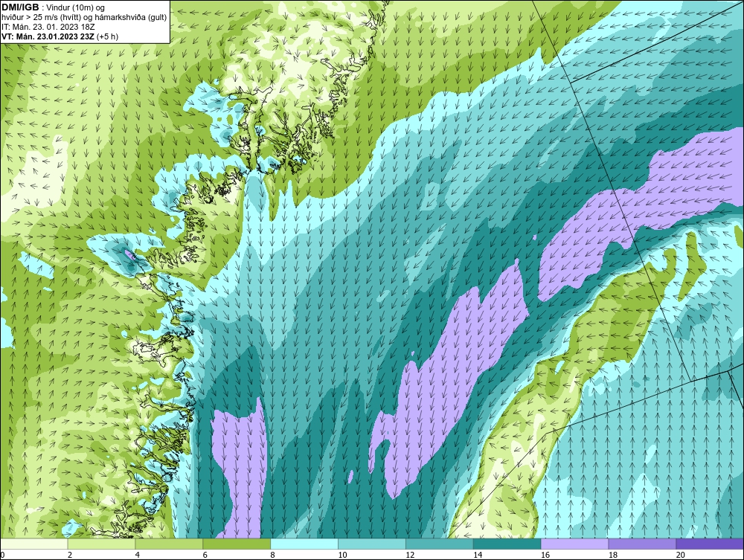Click the 8–10 m/s pale cyan legend swatch
This screenshot has height=560, width=744.
pos(304,544)
